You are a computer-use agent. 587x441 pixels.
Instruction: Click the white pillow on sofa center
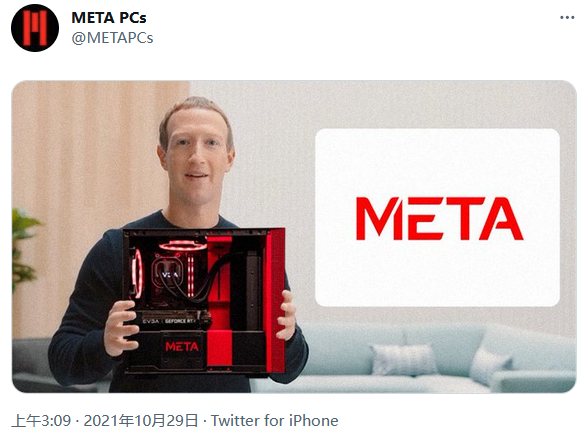coord(404,359)
